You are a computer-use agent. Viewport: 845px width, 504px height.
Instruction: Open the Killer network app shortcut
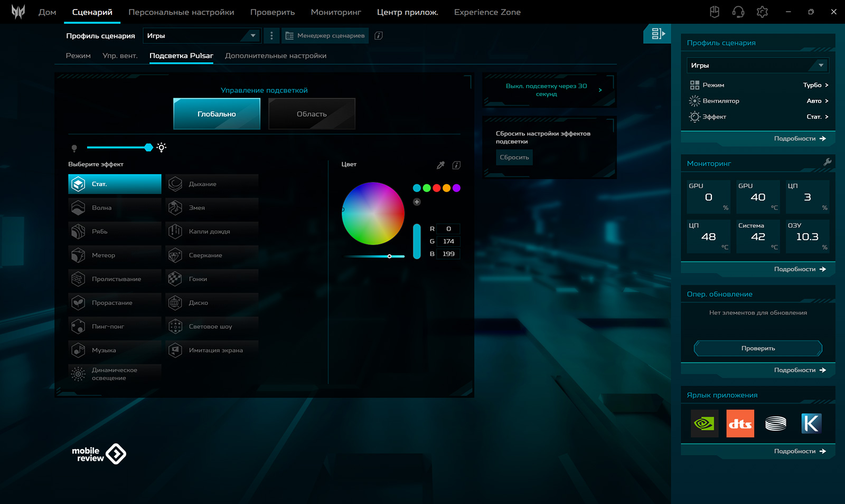811,423
